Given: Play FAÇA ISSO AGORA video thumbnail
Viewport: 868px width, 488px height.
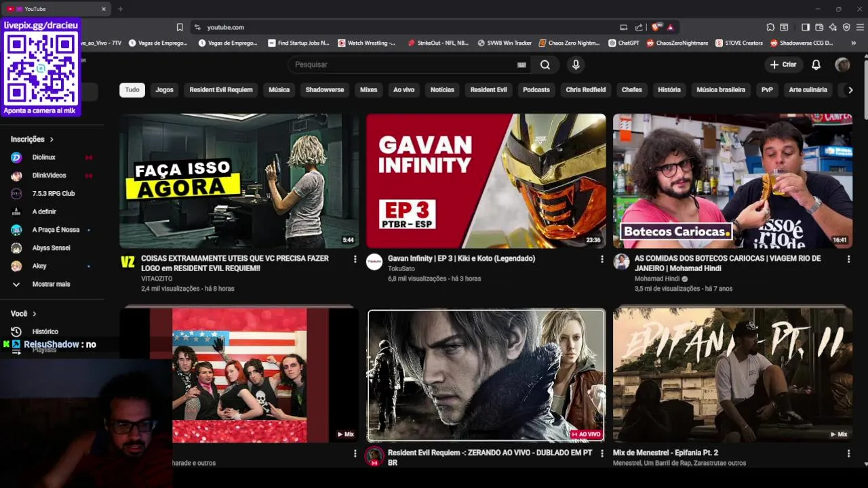Looking at the screenshot, I should [239, 180].
